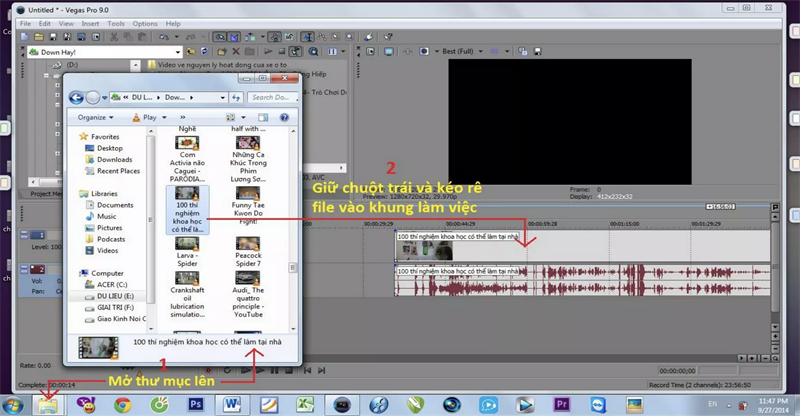Select Downloads in Favorites list
This screenshot has height=416, width=800.
[109, 159]
